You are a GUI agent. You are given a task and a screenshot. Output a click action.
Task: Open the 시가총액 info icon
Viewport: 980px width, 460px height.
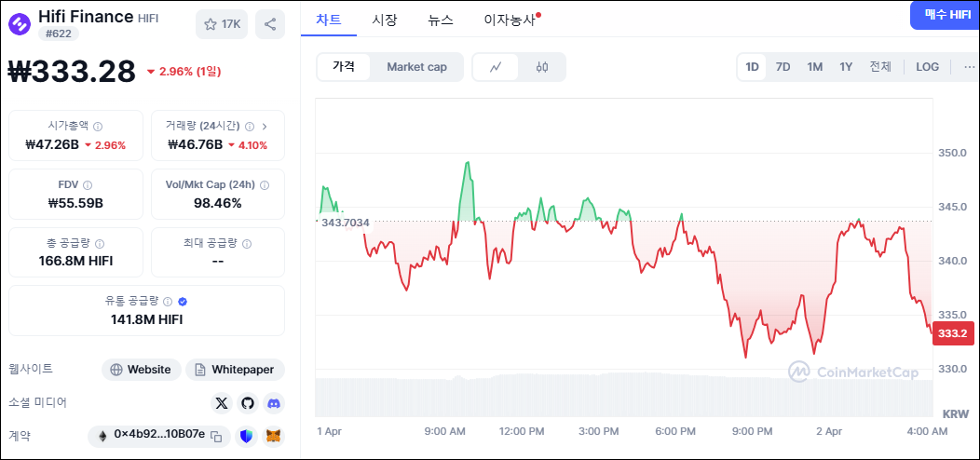tap(98, 127)
